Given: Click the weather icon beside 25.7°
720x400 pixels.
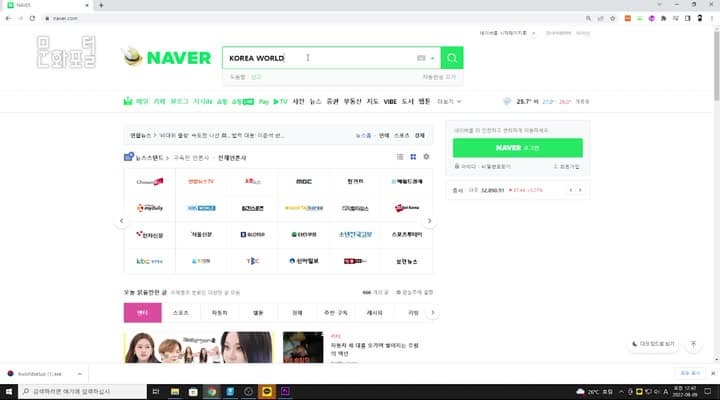Looking at the screenshot, I should tap(507, 101).
